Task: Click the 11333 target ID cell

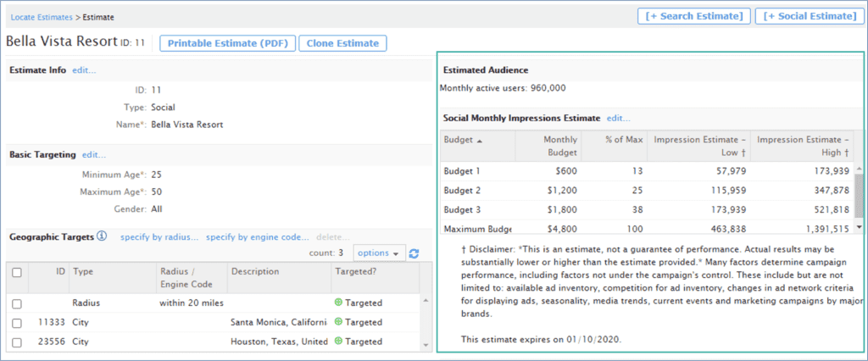Action: (53, 322)
